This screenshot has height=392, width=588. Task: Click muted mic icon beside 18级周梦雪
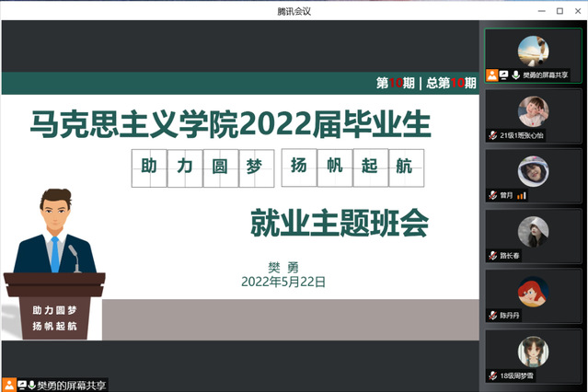[x=493, y=376]
